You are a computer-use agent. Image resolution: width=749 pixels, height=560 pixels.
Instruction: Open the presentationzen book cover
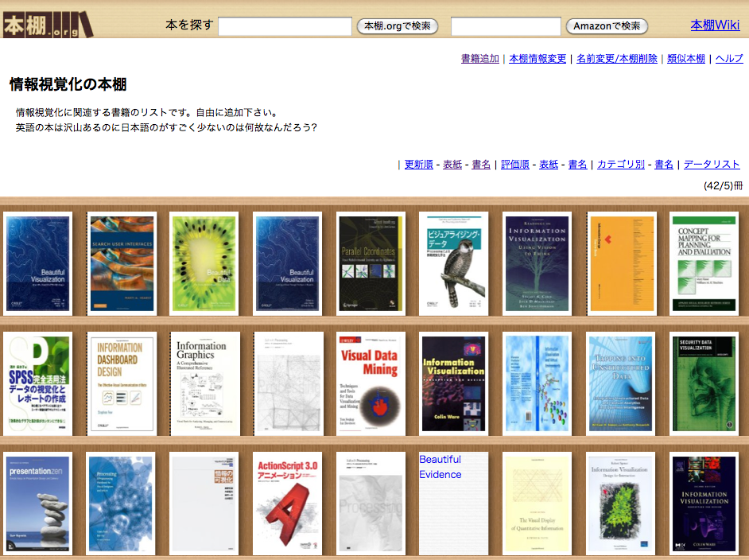click(37, 504)
